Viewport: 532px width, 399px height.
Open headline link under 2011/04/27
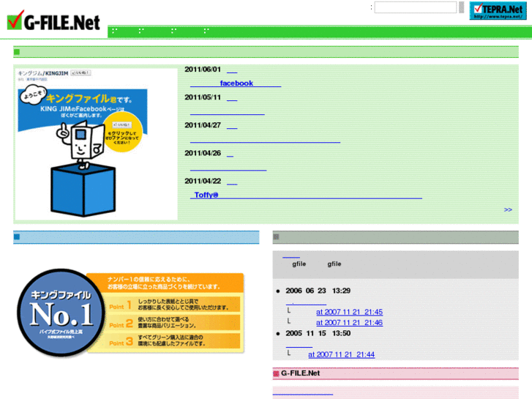(265, 139)
